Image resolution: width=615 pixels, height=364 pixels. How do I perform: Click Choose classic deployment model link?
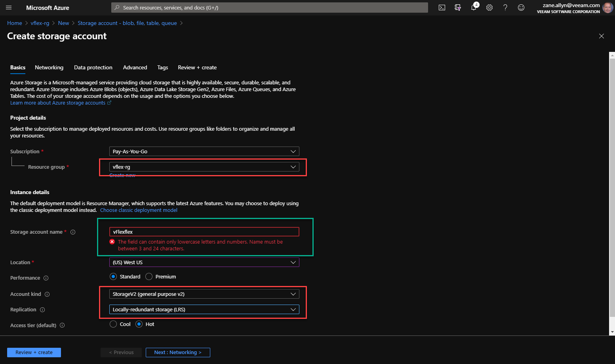[x=139, y=210]
